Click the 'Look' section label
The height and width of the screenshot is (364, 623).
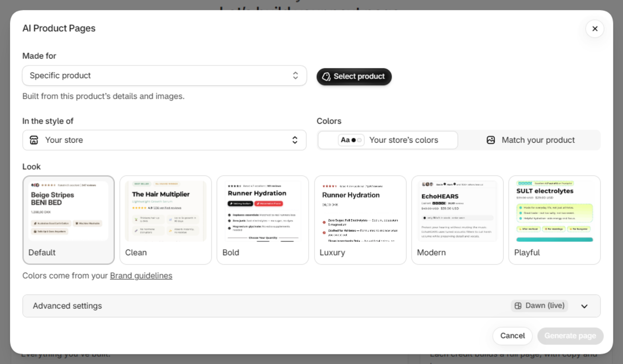click(x=32, y=167)
